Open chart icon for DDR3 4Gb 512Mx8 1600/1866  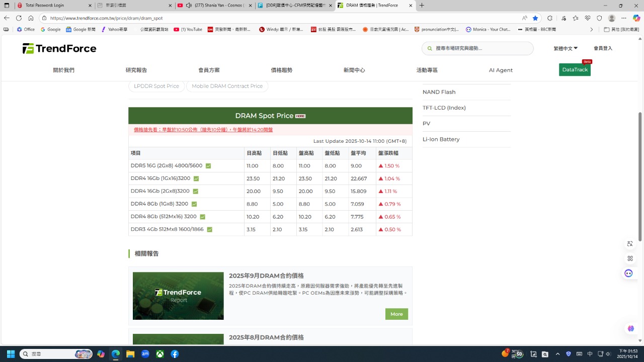[x=209, y=230]
